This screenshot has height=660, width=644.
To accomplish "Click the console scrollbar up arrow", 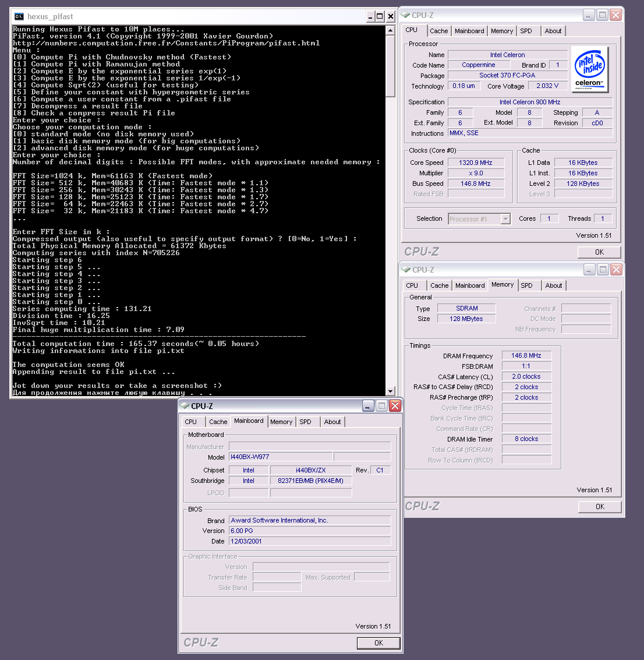I will click(x=390, y=30).
